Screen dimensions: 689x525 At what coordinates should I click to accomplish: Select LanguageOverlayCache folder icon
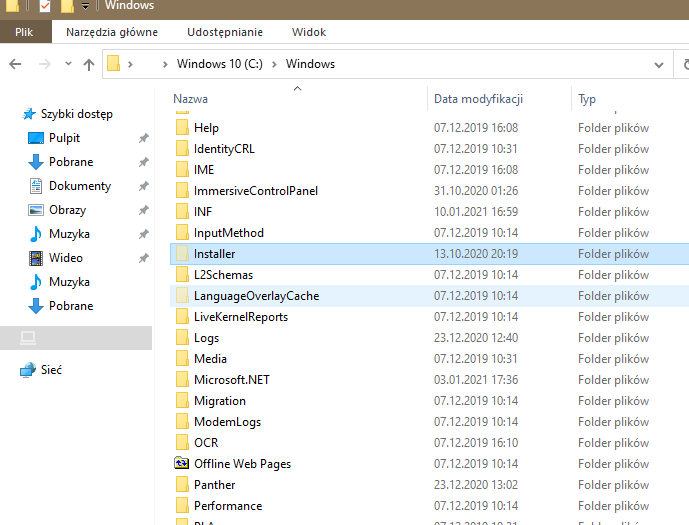[182, 296]
